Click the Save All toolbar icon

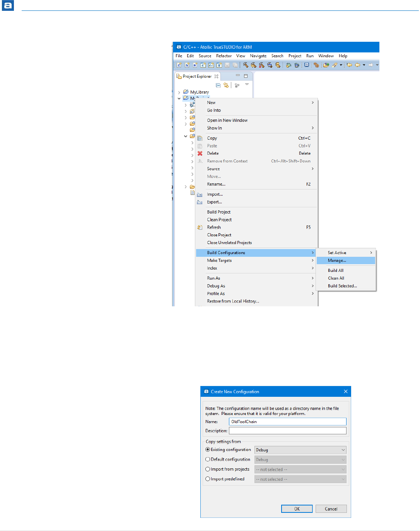[235, 65]
